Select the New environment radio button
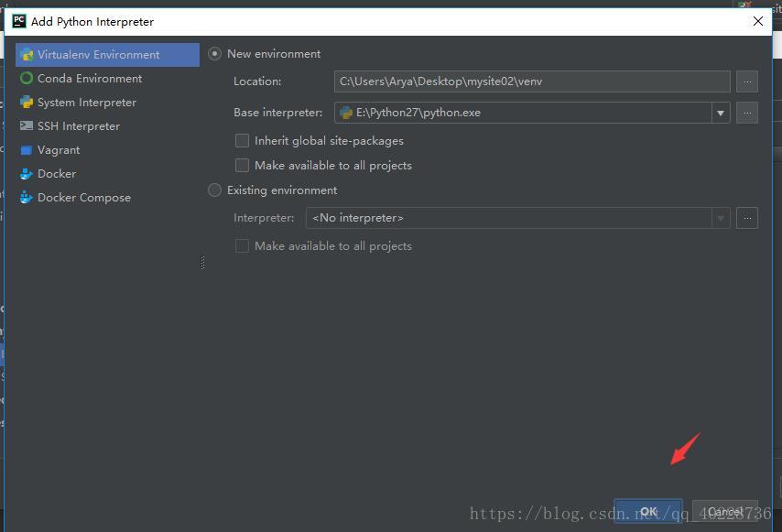This screenshot has width=782, height=532. point(214,54)
